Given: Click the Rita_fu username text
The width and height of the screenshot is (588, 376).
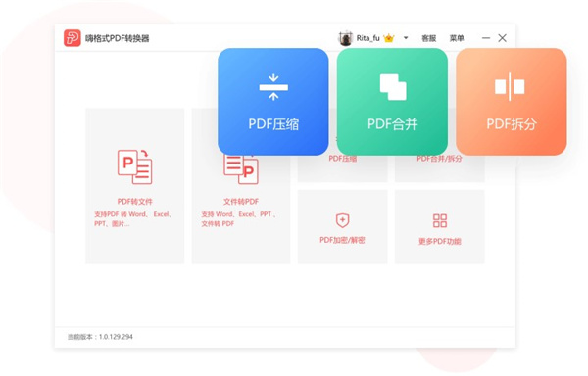Looking at the screenshot, I should [367, 38].
